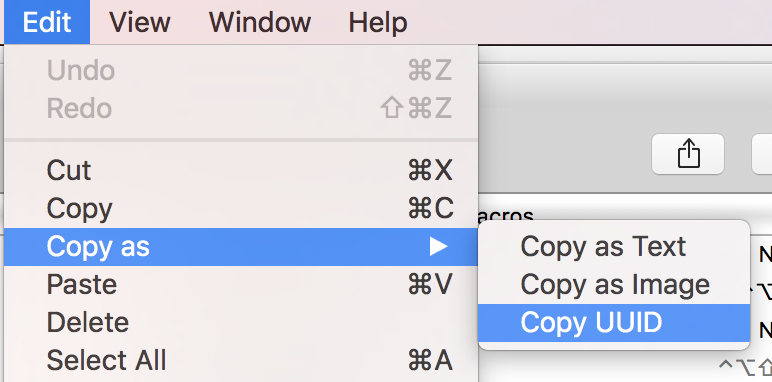Open the Window menu
This screenshot has height=382, width=772.
pos(260,22)
